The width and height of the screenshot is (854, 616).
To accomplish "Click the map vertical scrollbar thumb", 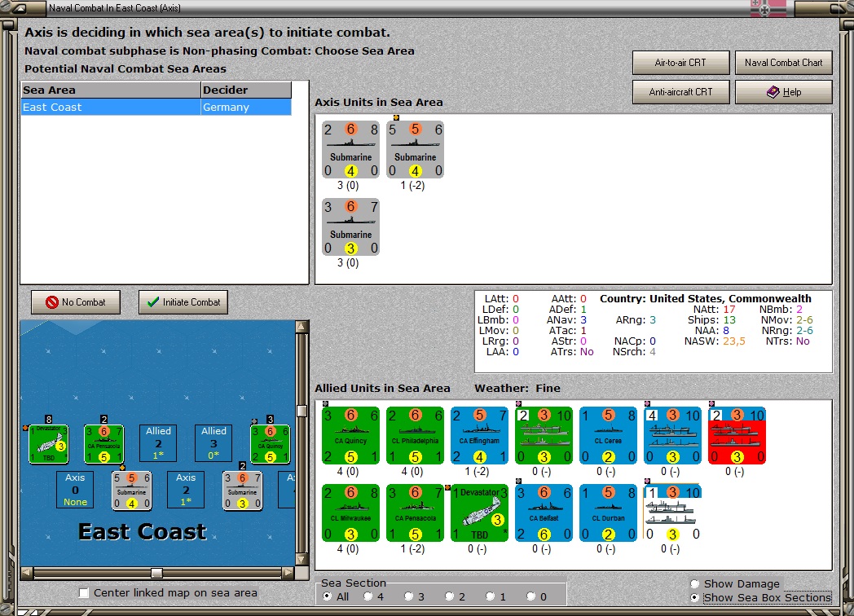I will (x=302, y=411).
